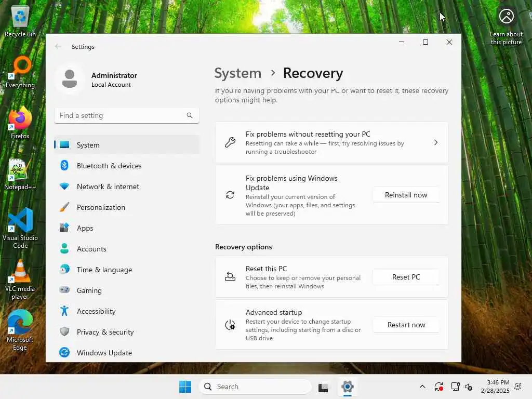
Task: Go to Accessibility settings
Action: tap(127, 311)
